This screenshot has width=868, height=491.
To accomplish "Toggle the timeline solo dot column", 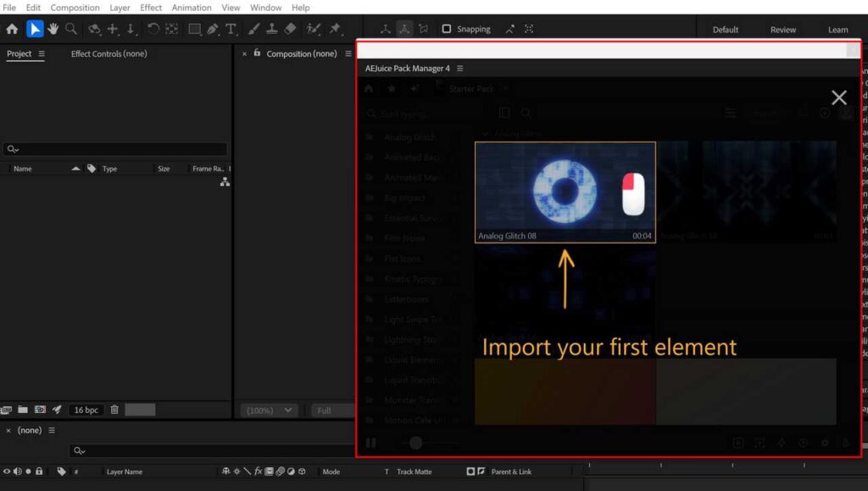I will coord(28,471).
